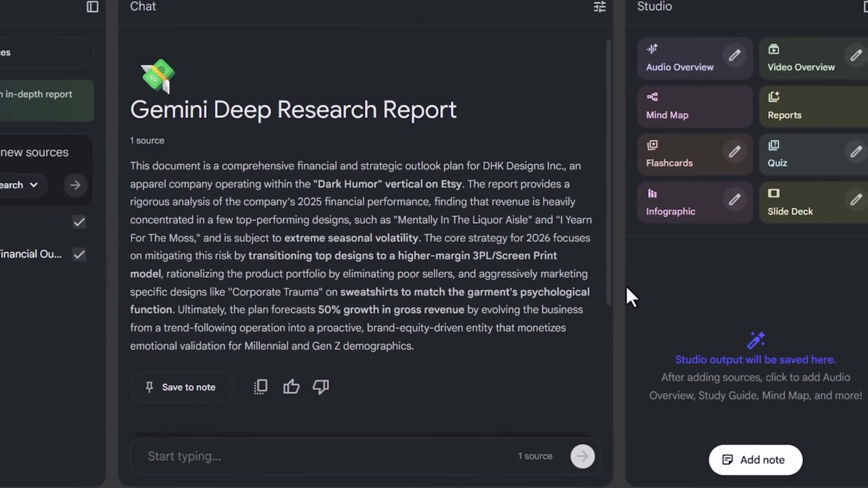The image size is (868, 488).
Task: Edit Infographic customization pencil
Action: click(734, 201)
